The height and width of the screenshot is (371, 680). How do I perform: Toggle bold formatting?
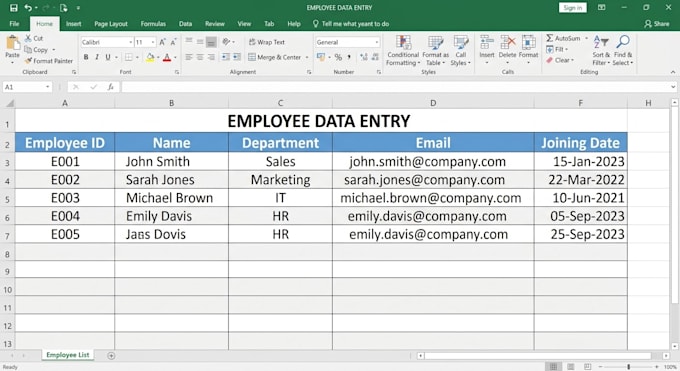click(86, 57)
